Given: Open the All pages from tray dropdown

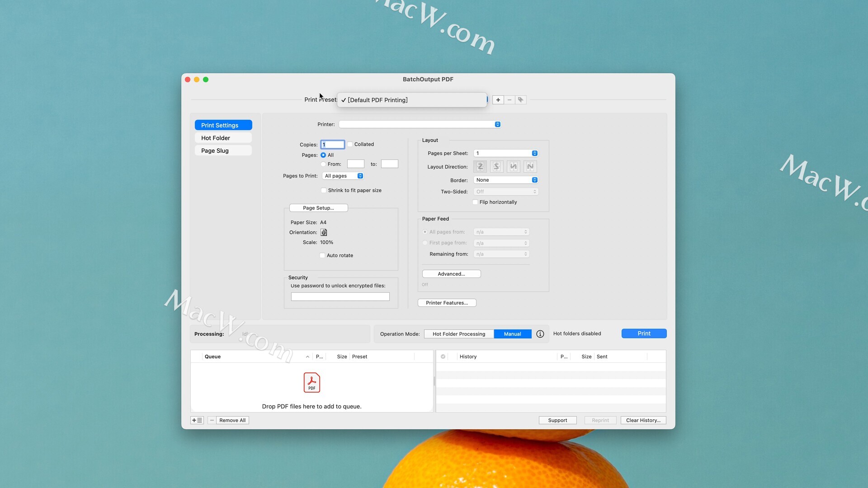Looking at the screenshot, I should pos(501,232).
